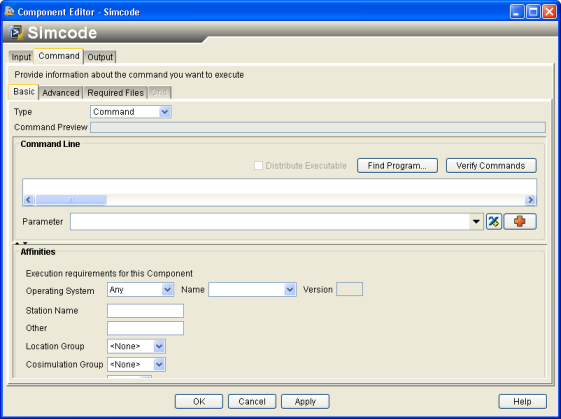Open the Operating System dropdown
The image size is (561, 419).
[x=140, y=289]
